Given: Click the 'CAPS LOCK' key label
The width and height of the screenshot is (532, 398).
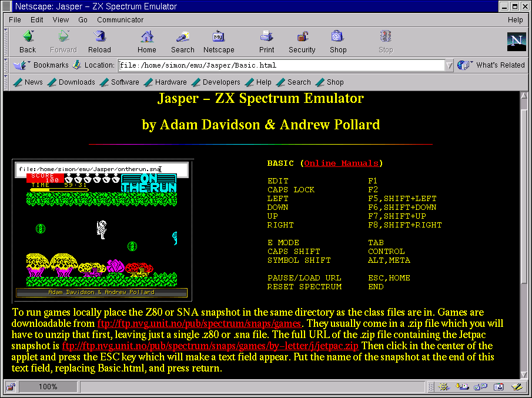Looking at the screenshot, I should (291, 190).
